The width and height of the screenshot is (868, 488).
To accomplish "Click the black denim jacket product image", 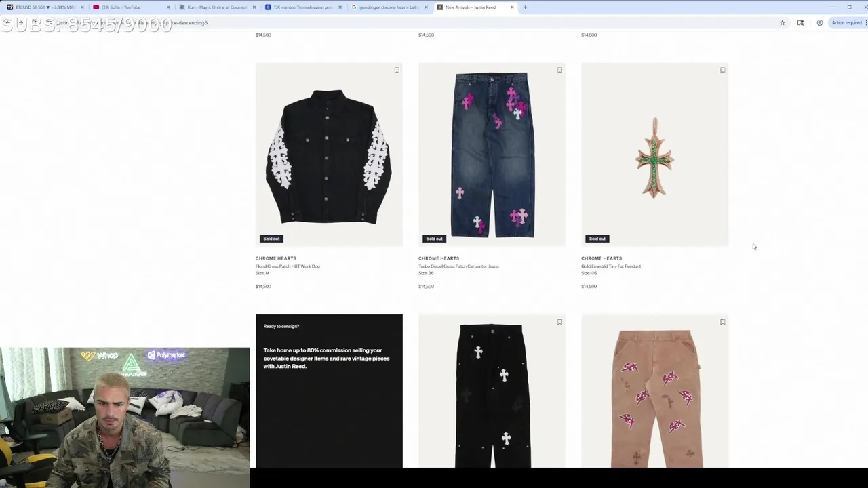I will click(329, 155).
